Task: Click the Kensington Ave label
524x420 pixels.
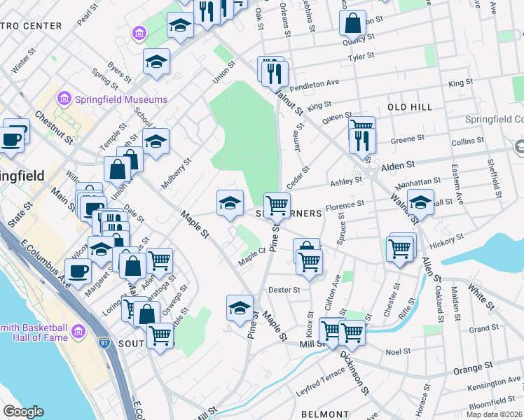Action: [494, 384]
